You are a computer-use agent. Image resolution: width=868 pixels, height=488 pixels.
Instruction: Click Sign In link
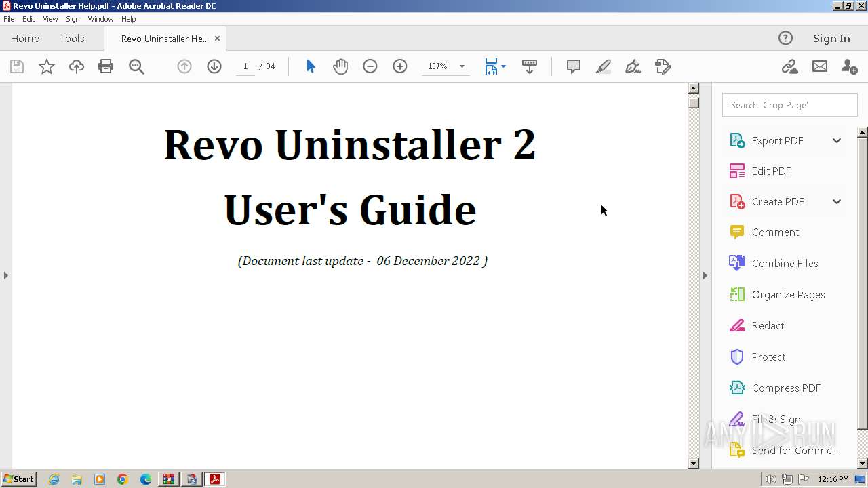point(831,39)
